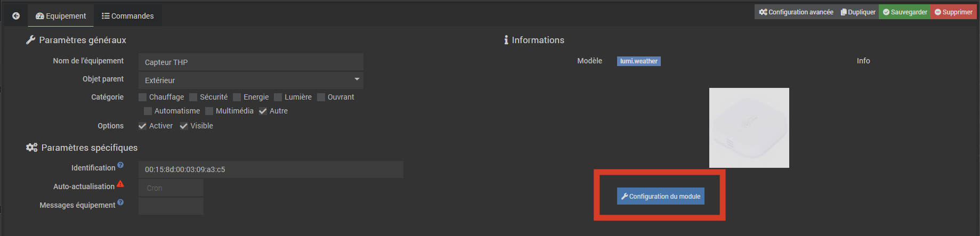This screenshot has width=980, height=236.
Task: Click the Identification help question icon
Action: click(x=120, y=165)
